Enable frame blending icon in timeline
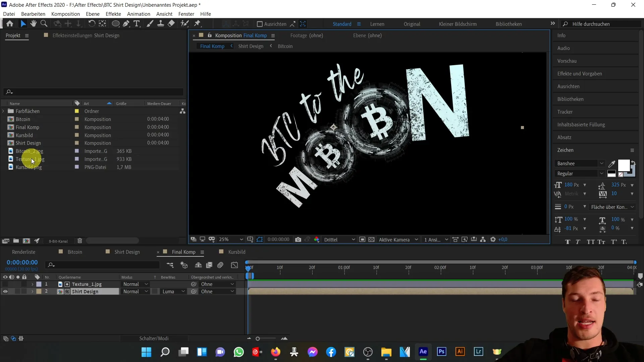 pos(209,265)
